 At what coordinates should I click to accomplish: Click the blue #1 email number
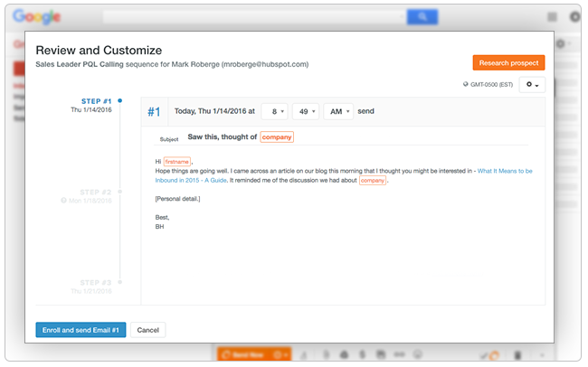tap(154, 111)
